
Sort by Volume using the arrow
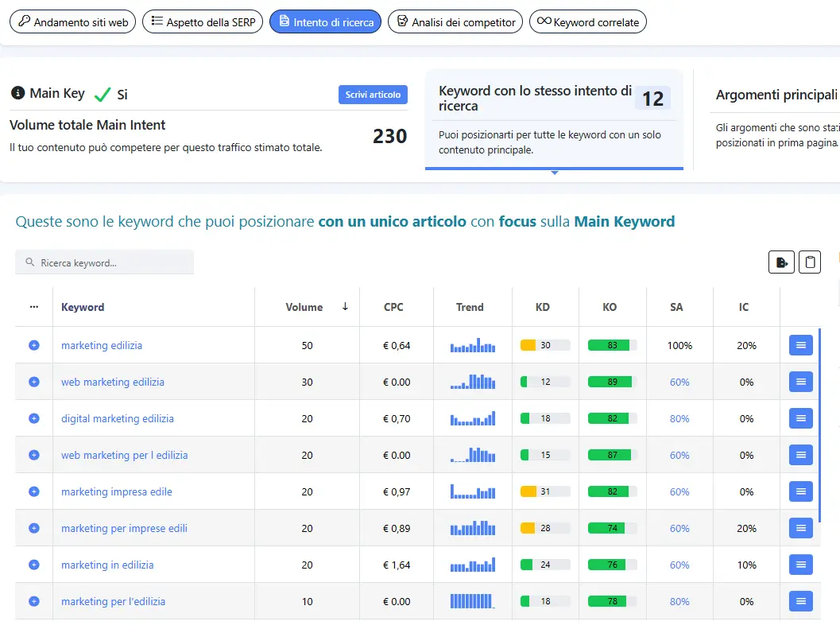345,306
